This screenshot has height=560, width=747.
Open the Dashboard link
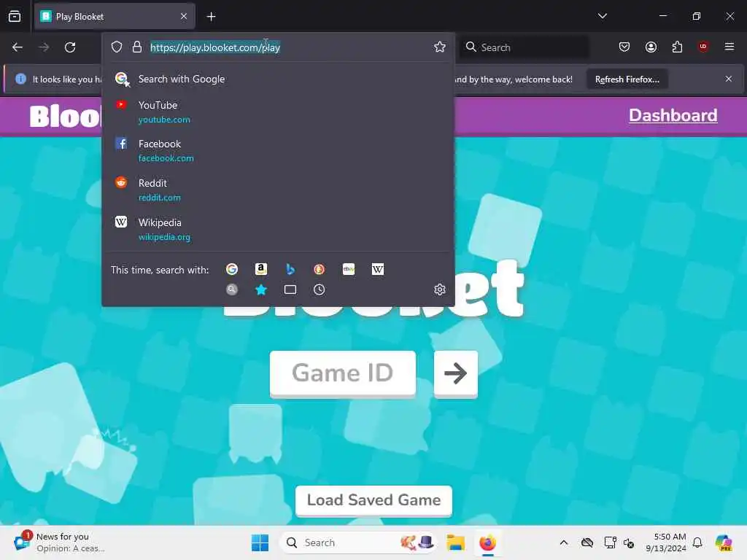tap(673, 115)
